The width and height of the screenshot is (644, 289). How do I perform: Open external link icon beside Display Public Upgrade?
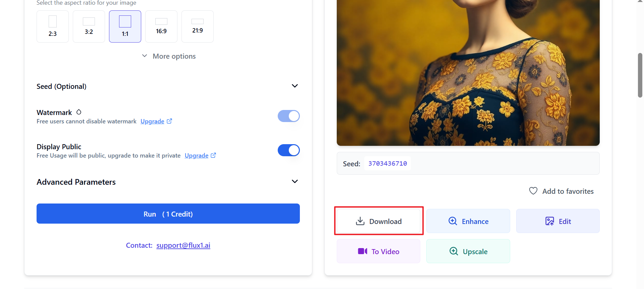click(213, 155)
